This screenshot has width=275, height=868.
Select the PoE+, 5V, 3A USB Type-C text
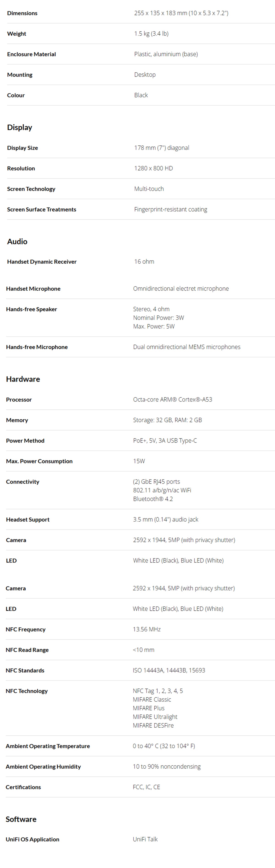[165, 441]
